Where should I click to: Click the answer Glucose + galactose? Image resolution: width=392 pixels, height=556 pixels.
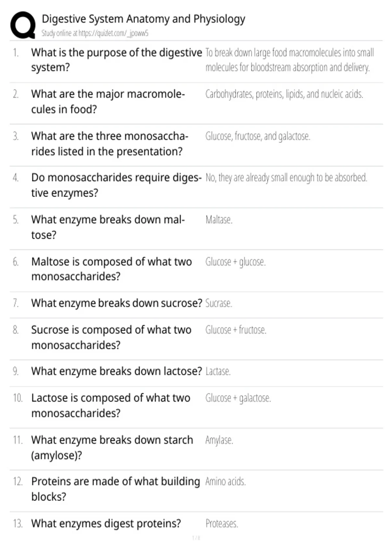click(x=238, y=398)
